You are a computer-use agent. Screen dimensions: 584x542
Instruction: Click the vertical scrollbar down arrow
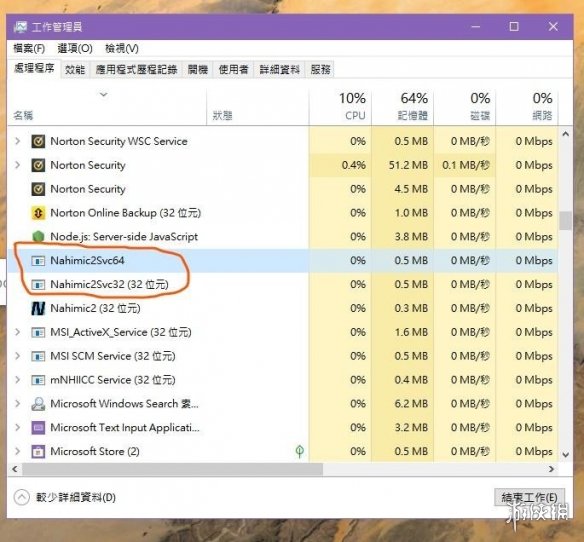pos(565,454)
